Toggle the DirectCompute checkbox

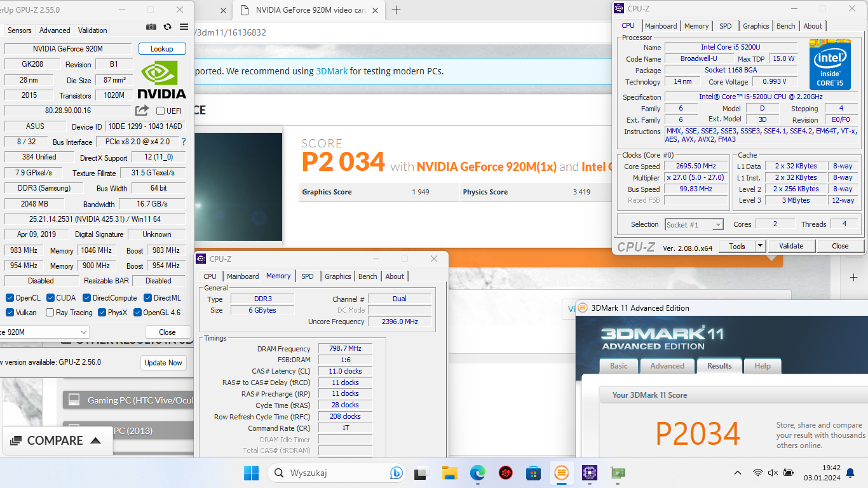86,297
